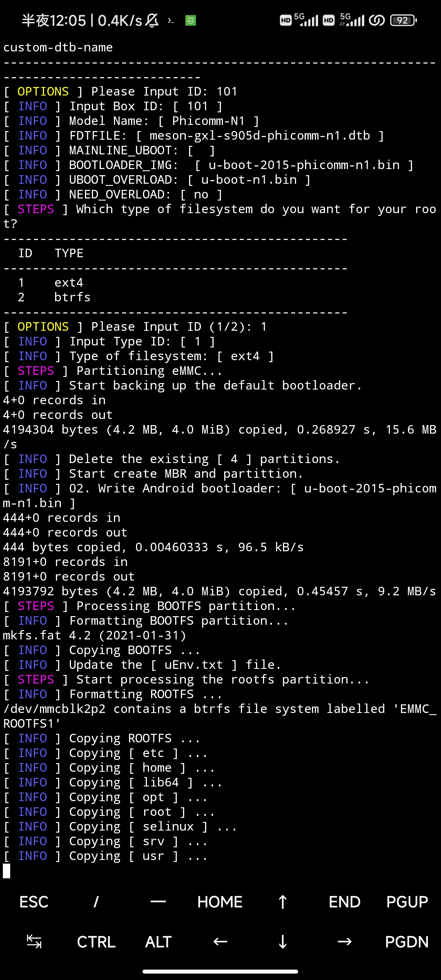Viewport: 441px width, 980px height.
Task: Tap 'Copying ROOTFS ...' line
Action: pos(102,738)
